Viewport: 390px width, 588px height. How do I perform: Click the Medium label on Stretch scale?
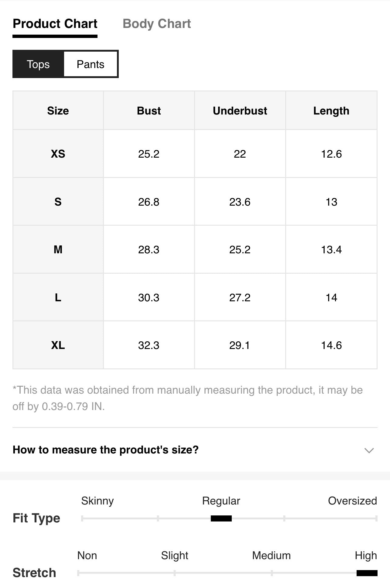[x=271, y=555]
